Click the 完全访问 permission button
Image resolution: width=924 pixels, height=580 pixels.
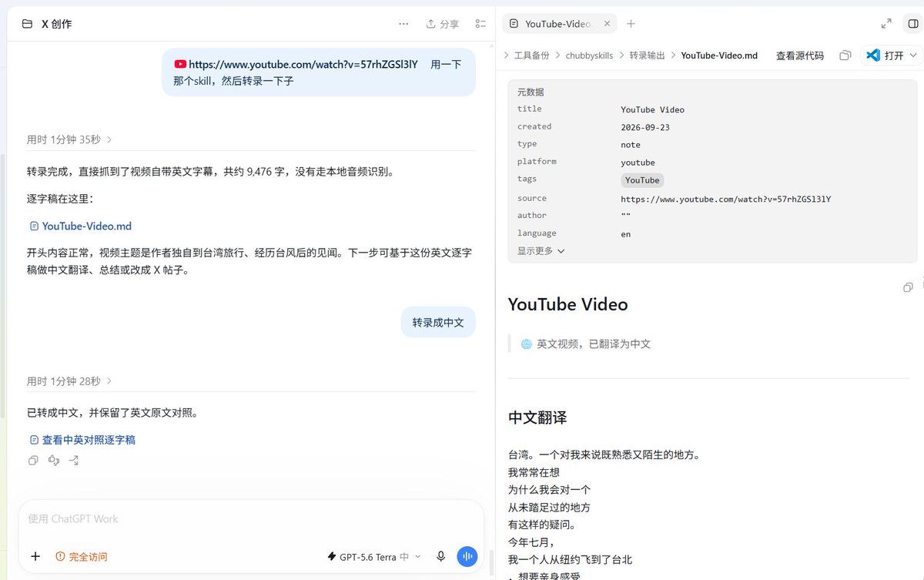(82, 556)
